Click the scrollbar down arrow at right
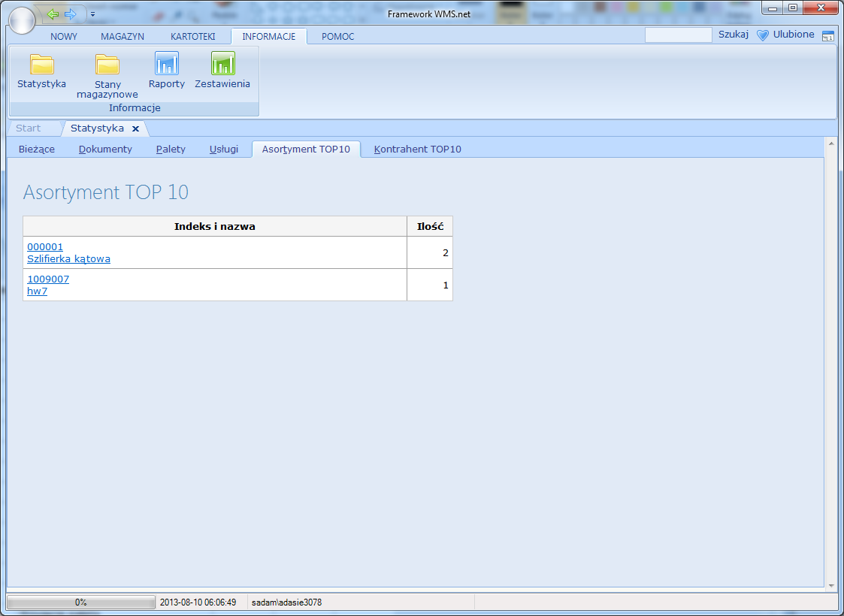The image size is (844, 616). click(x=831, y=585)
